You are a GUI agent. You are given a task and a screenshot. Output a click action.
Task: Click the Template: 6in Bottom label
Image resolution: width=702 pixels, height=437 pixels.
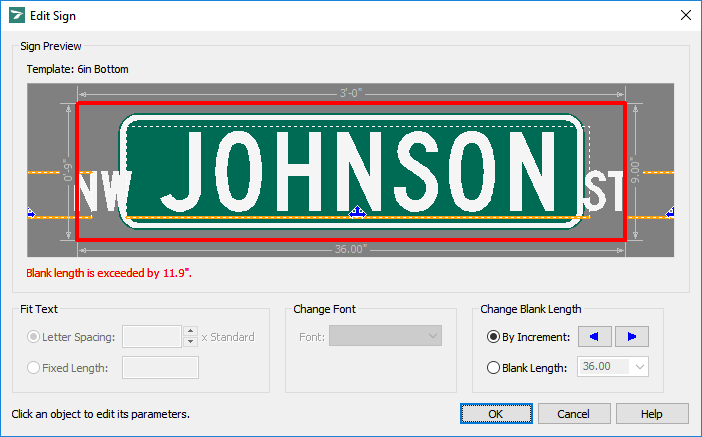[x=77, y=69]
